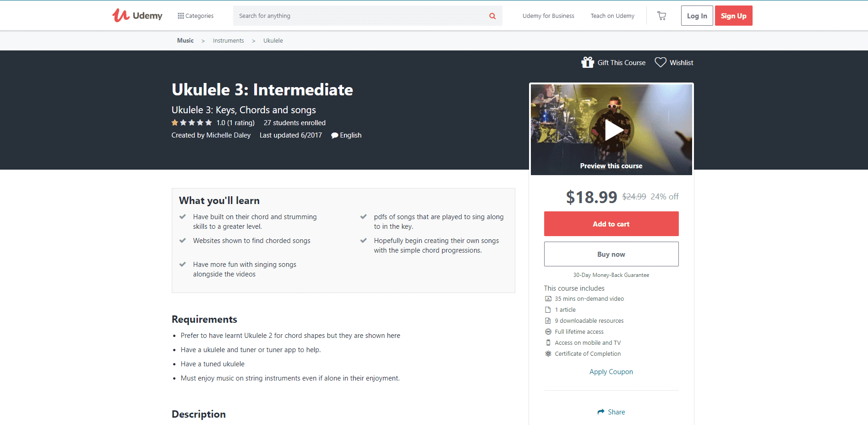
Task: Click 9 downloadable resources text
Action: click(589, 320)
